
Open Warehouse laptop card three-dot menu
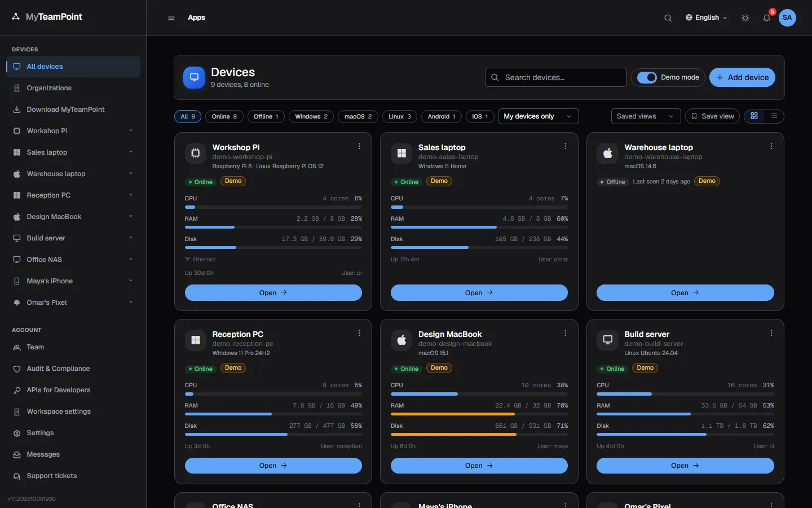click(x=771, y=146)
